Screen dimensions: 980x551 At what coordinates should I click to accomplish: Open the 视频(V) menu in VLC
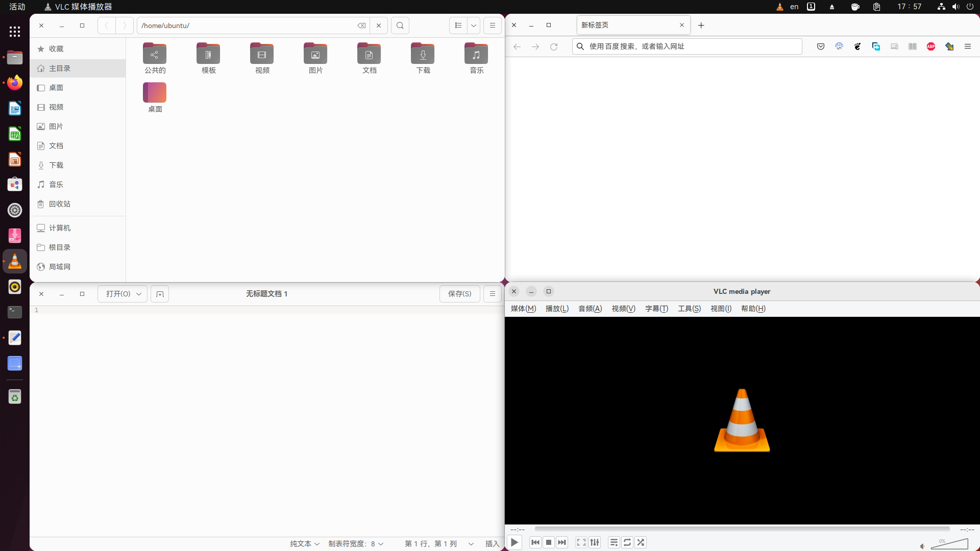623,309
